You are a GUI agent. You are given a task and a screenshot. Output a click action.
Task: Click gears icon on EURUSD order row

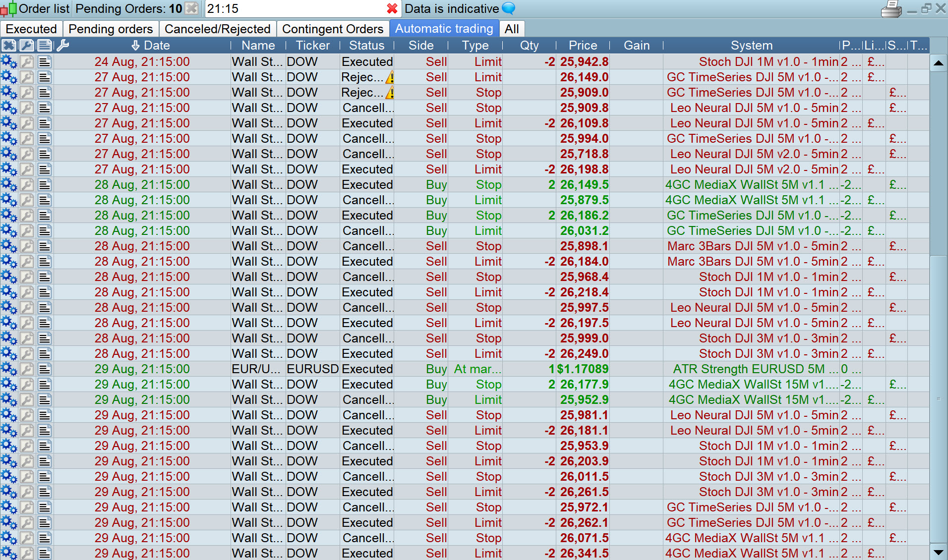[x=9, y=369]
